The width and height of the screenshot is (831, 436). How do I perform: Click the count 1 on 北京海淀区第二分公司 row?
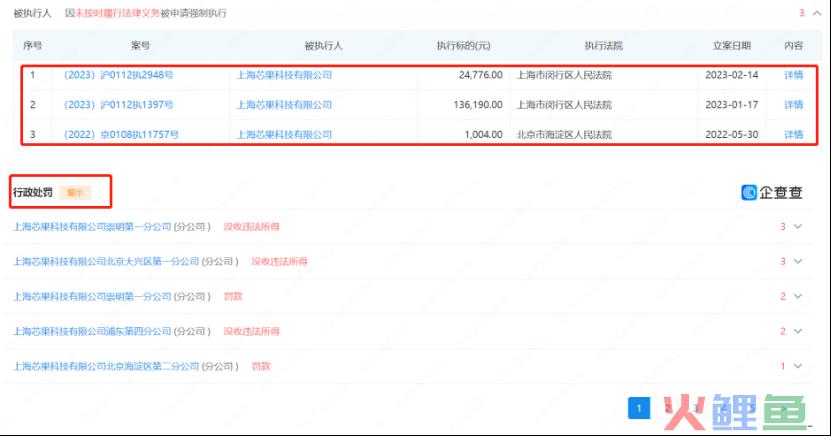click(783, 366)
